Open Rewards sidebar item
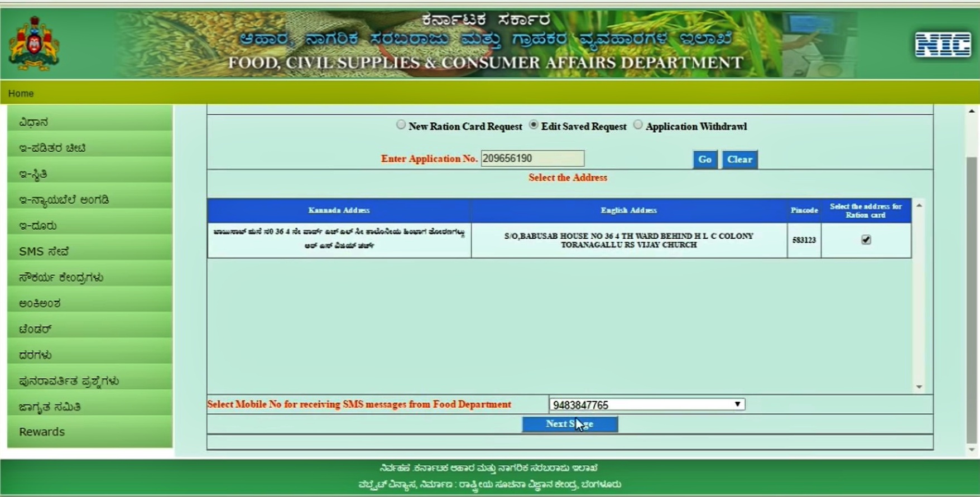The image size is (980, 497). 90,432
